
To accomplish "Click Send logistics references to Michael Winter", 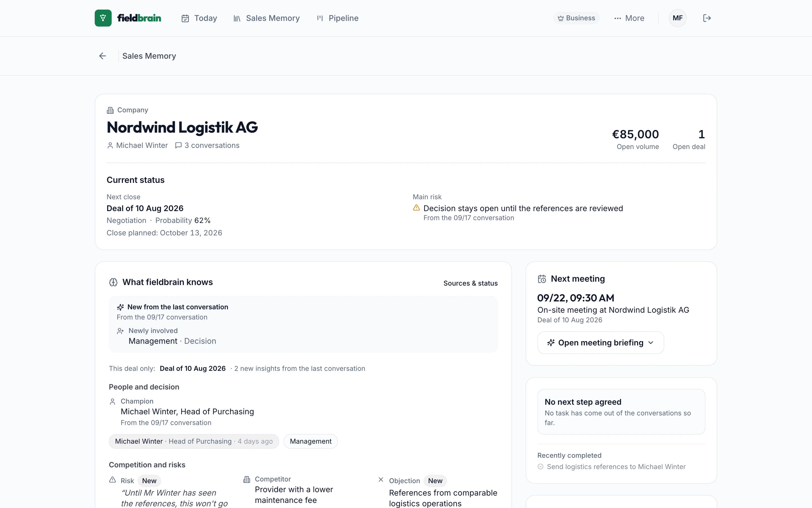I will [616, 467].
